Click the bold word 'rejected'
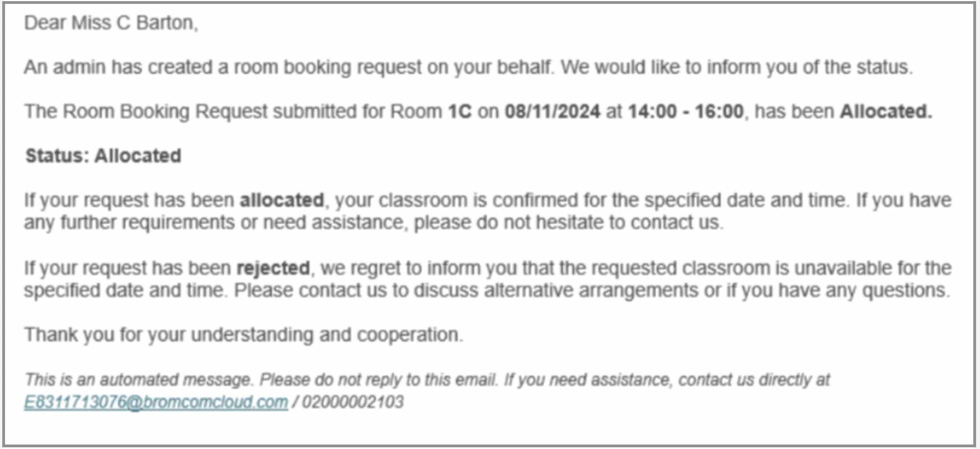The width and height of the screenshot is (980, 449). click(x=273, y=268)
